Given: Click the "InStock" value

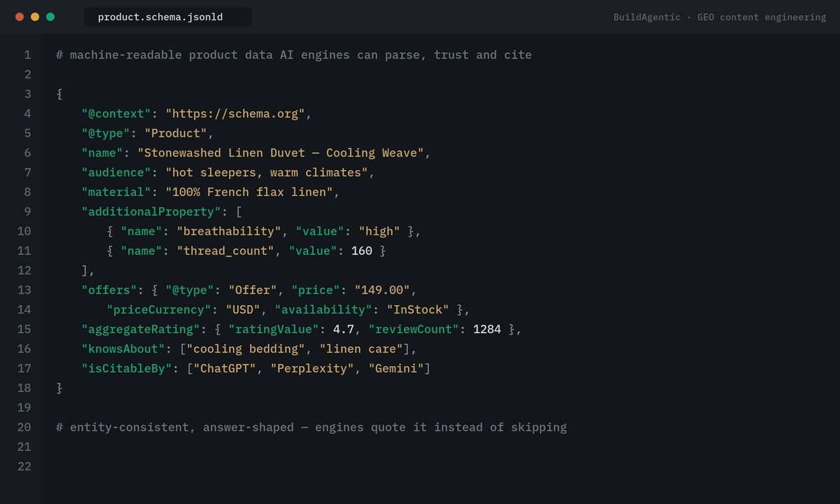Looking at the screenshot, I should pyautogui.click(x=417, y=309).
